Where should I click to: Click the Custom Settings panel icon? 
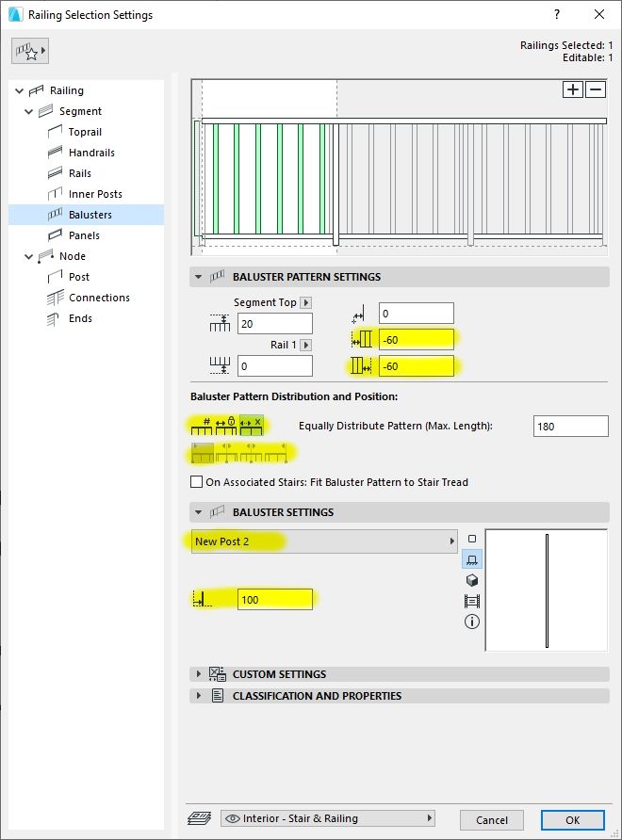tap(217, 674)
